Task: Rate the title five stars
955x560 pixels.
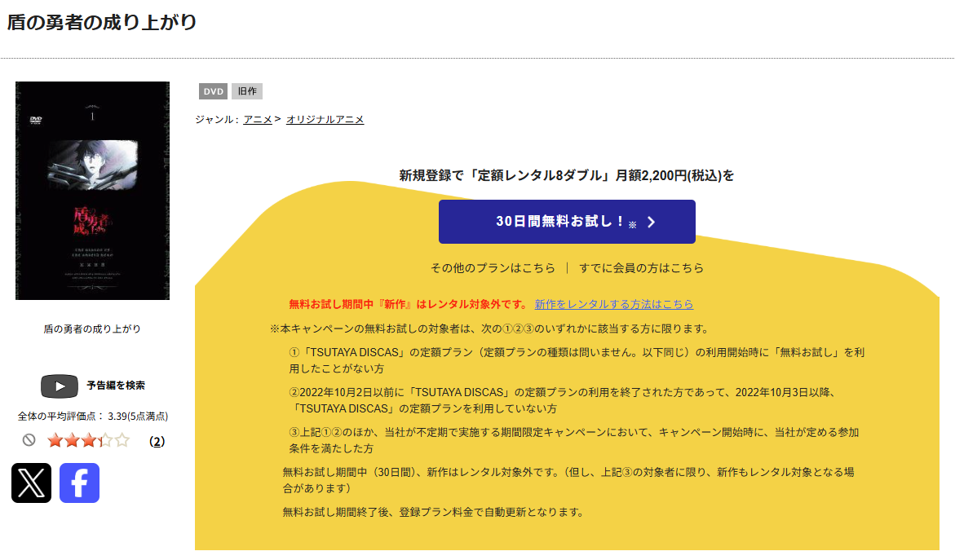Action: 122,440
